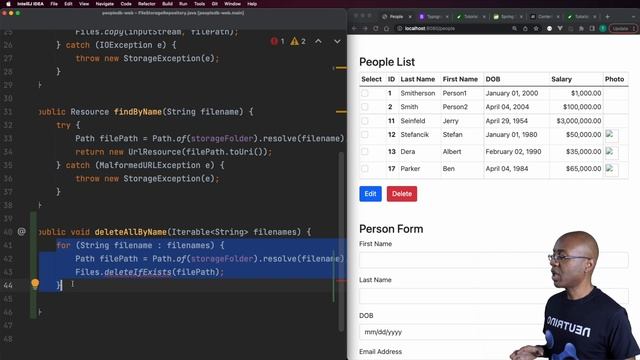Image resolution: width=640 pixels, height=360 pixels.
Task: Open the File menu in IntelliJ
Action: point(54,4)
